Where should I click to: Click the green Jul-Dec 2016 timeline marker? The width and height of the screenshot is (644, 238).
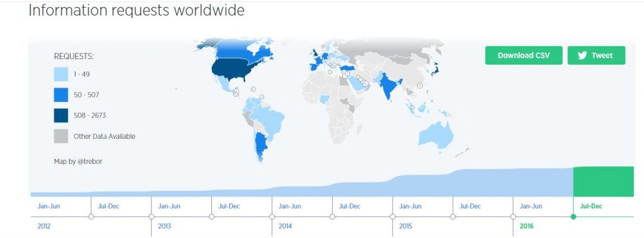(x=574, y=217)
